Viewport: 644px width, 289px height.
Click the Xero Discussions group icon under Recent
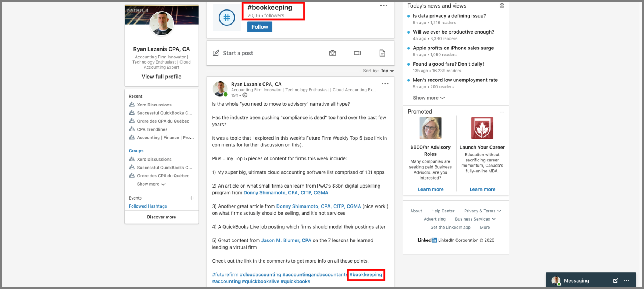click(x=132, y=105)
